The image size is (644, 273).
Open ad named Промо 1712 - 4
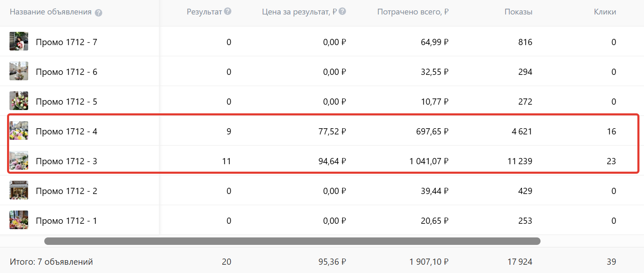[66, 132]
